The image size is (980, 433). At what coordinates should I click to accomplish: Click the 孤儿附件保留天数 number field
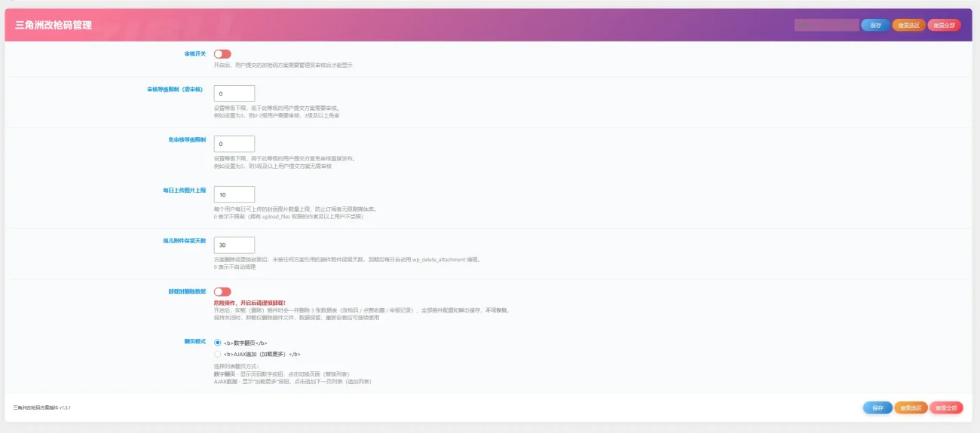click(x=234, y=245)
